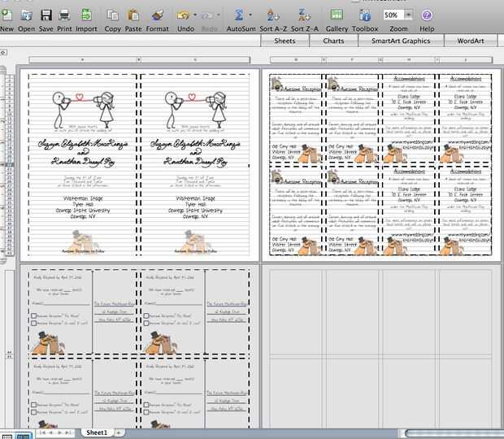
Task: Check lower checkbox in bottom-left RSVP card
Action: coord(34,412)
